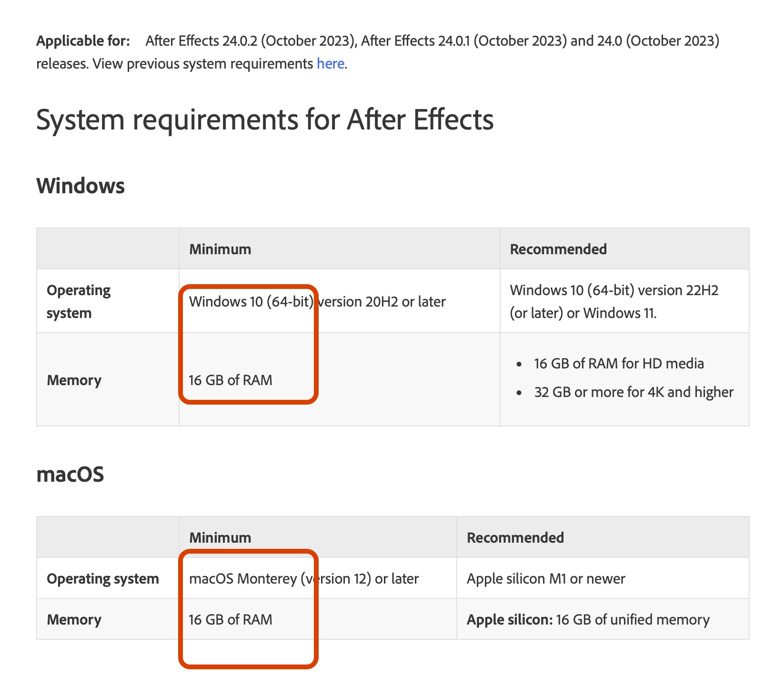Click the Windows 'Memory' row label

[74, 380]
